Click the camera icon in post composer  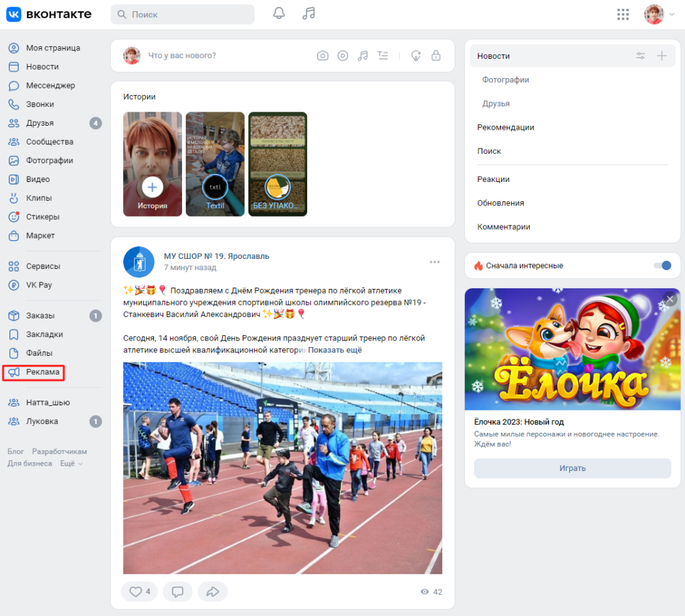(322, 56)
